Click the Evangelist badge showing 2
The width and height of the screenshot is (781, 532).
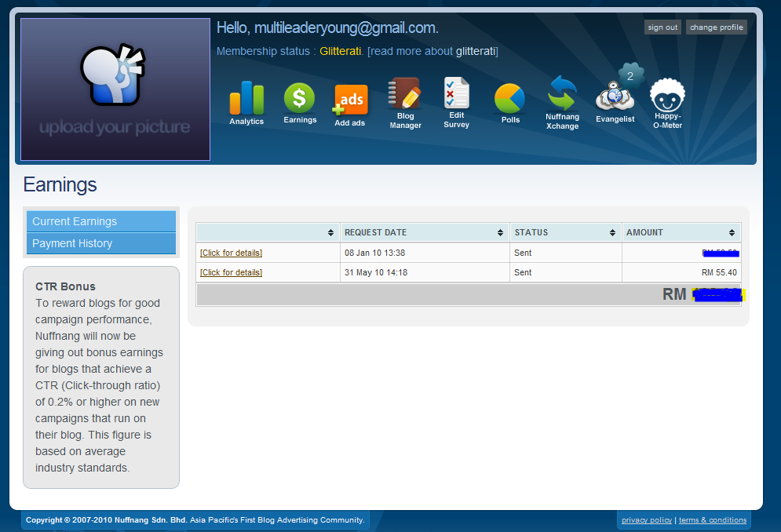coord(630,76)
